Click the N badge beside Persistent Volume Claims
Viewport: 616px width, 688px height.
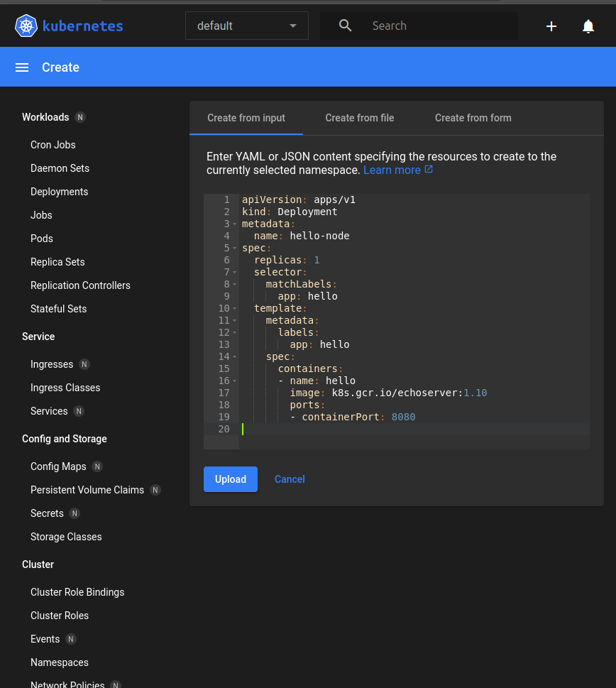point(155,490)
